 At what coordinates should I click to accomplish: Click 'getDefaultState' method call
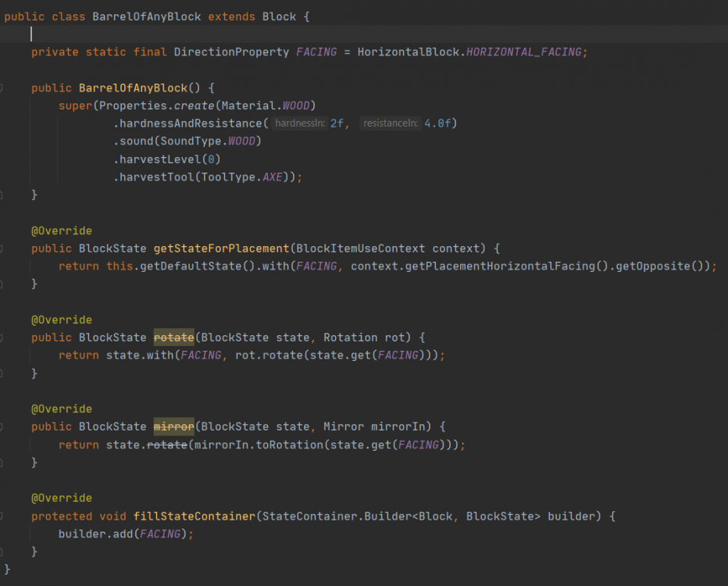coord(191,266)
